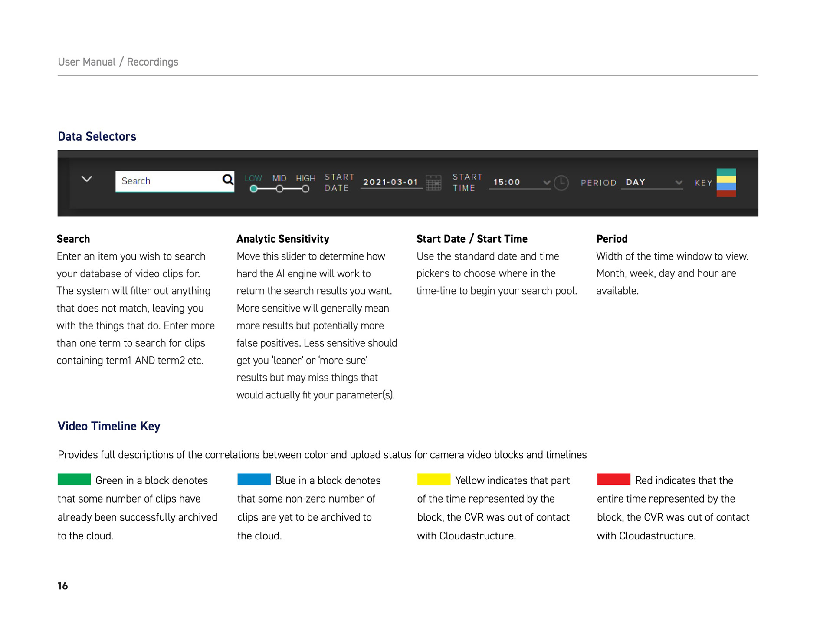Click the red legend color block

[613, 480]
